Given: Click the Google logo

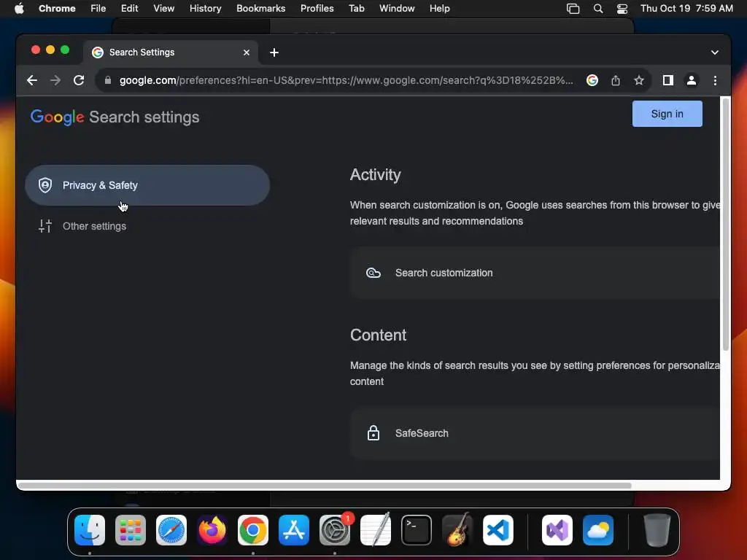Looking at the screenshot, I should [x=57, y=117].
